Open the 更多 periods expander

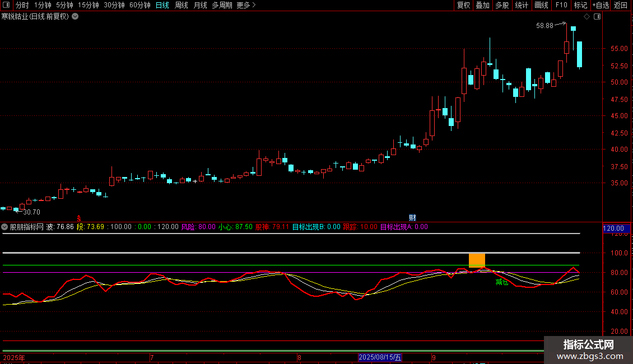(246, 5)
